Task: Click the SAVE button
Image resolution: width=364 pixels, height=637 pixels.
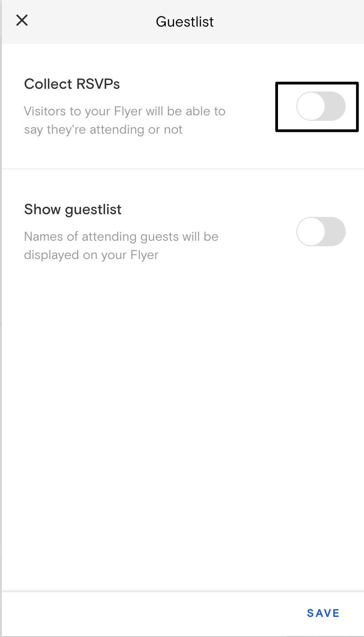Action: pos(323,613)
